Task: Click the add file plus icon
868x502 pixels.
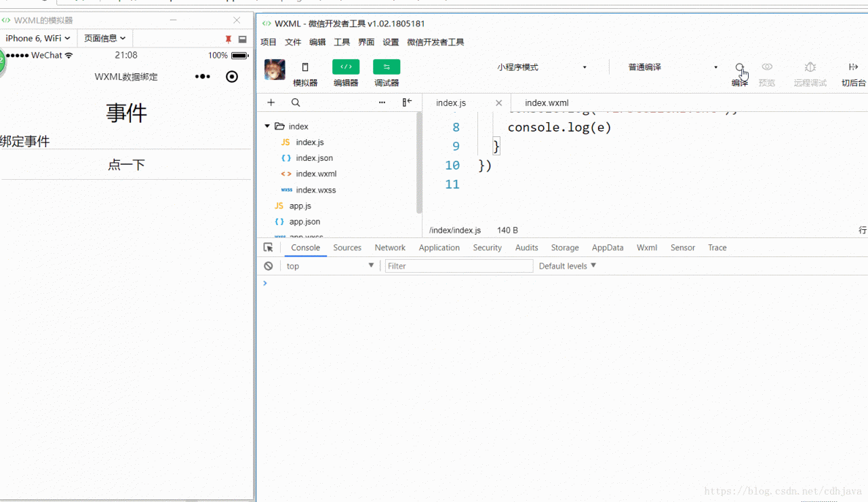Action: coord(271,102)
